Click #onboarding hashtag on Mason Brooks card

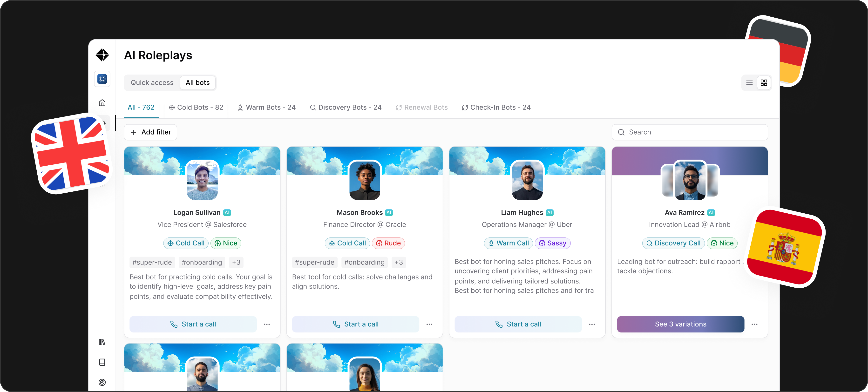(364, 262)
